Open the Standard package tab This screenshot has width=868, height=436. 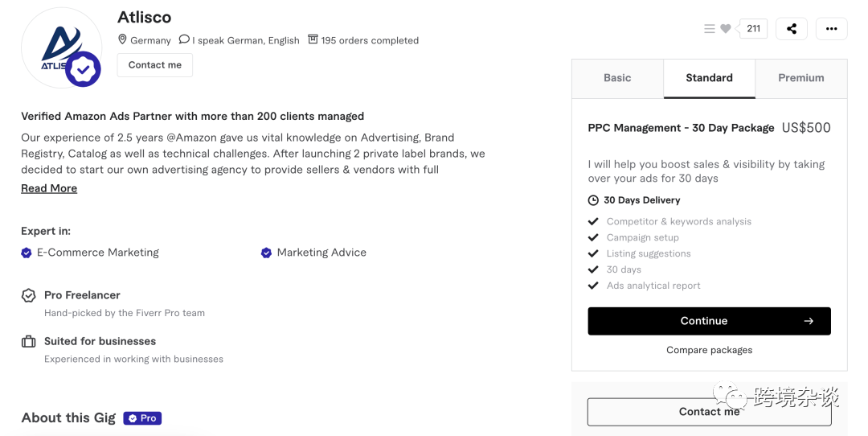709,78
